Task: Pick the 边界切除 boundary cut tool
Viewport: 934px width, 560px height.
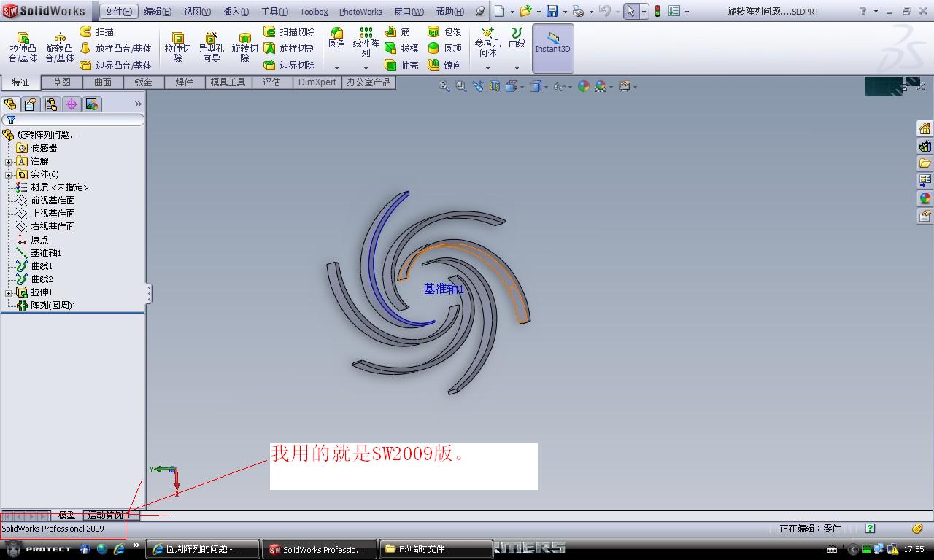Action: point(289,65)
